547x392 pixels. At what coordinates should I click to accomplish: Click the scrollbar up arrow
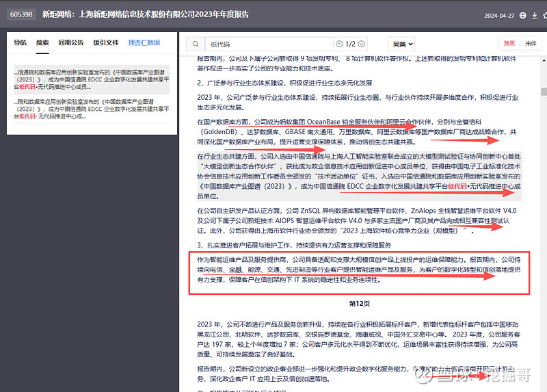544,60
